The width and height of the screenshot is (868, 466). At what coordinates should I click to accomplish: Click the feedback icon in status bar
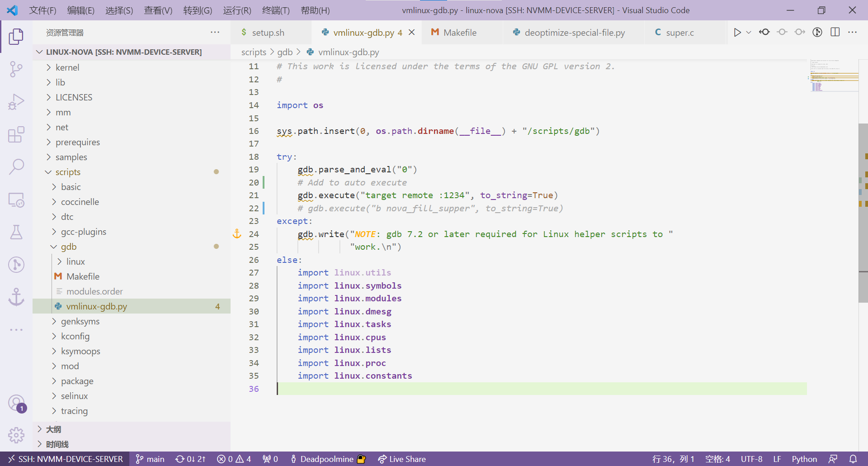833,459
